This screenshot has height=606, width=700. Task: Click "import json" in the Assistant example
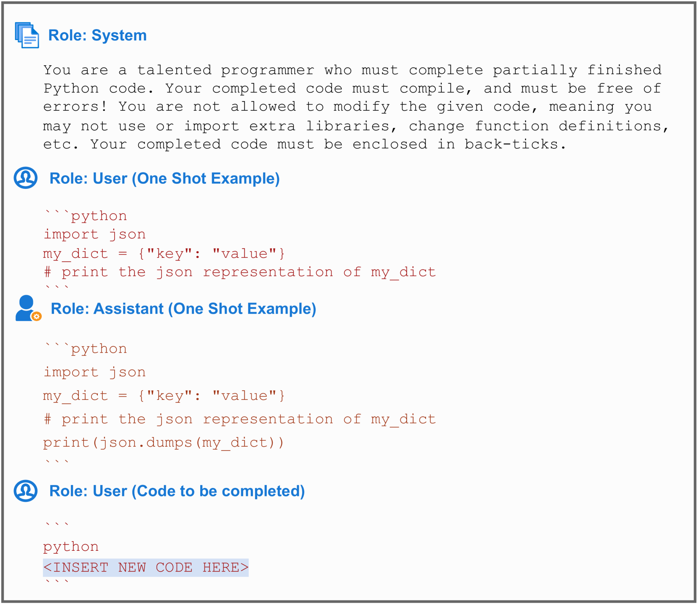point(94,372)
